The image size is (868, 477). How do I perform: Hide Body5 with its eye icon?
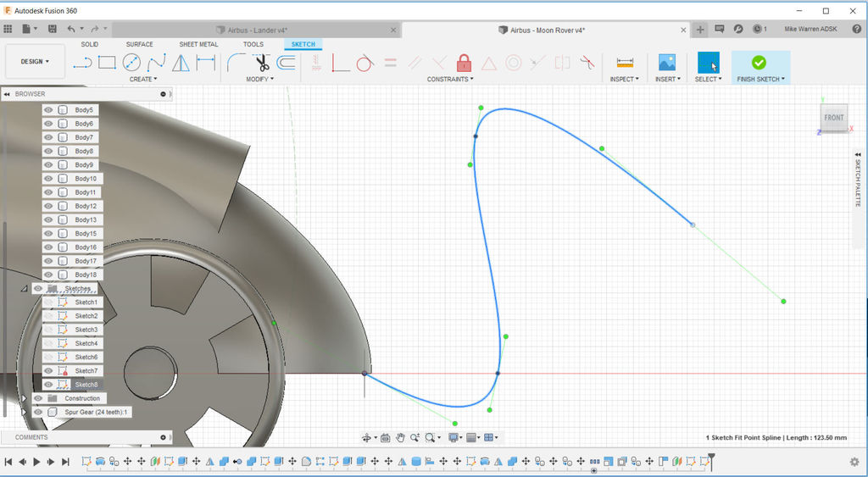pyautogui.click(x=48, y=110)
